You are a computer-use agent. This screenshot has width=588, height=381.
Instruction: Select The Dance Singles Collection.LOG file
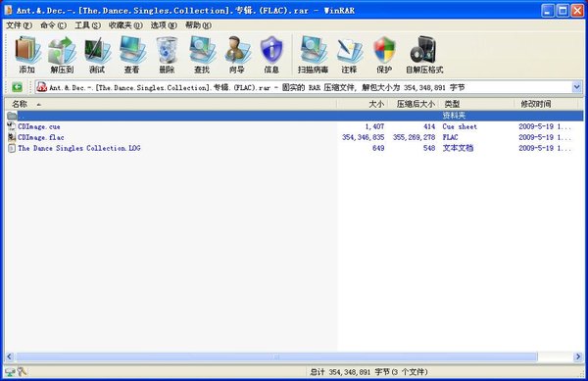tap(79, 148)
